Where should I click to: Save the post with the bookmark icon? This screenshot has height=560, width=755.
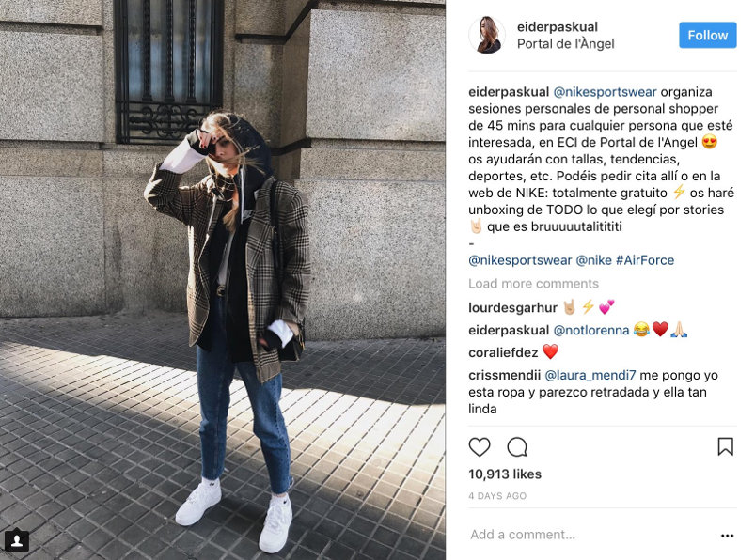coord(725,447)
